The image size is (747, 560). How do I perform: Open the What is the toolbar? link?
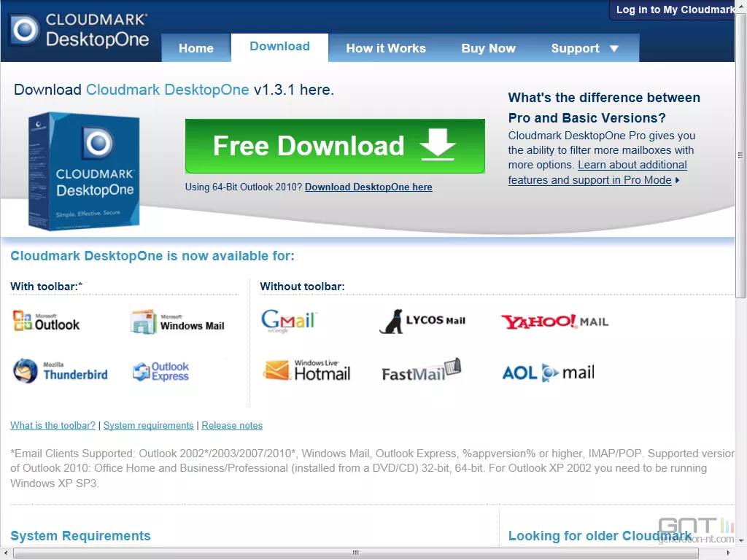(x=53, y=425)
